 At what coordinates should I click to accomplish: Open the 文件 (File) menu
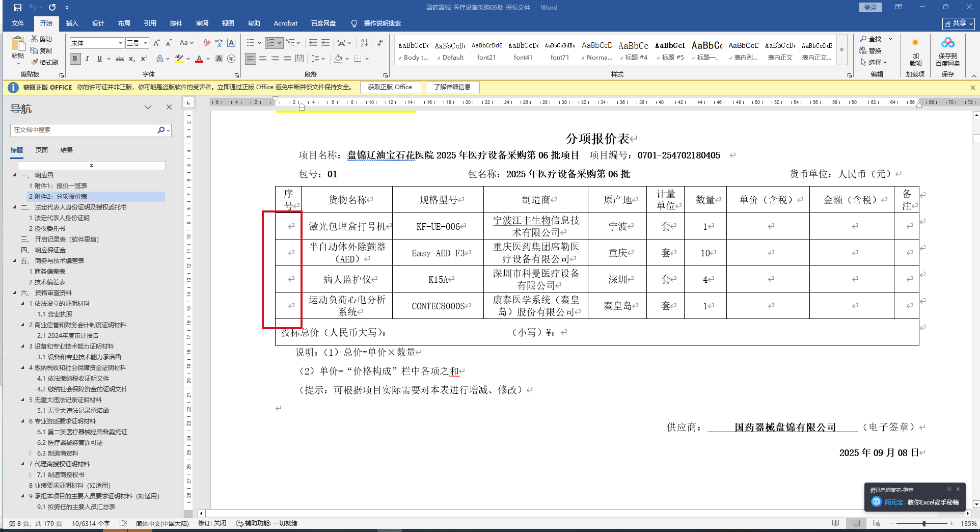(18, 23)
